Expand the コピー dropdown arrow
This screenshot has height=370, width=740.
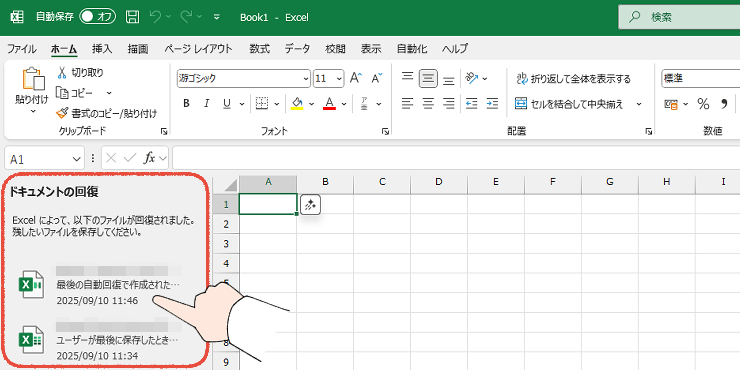(109, 93)
